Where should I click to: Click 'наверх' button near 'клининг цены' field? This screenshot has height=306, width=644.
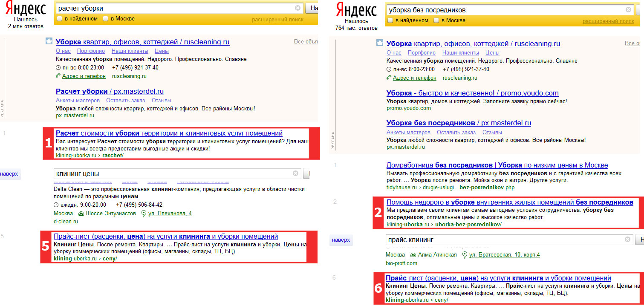pos(9,174)
